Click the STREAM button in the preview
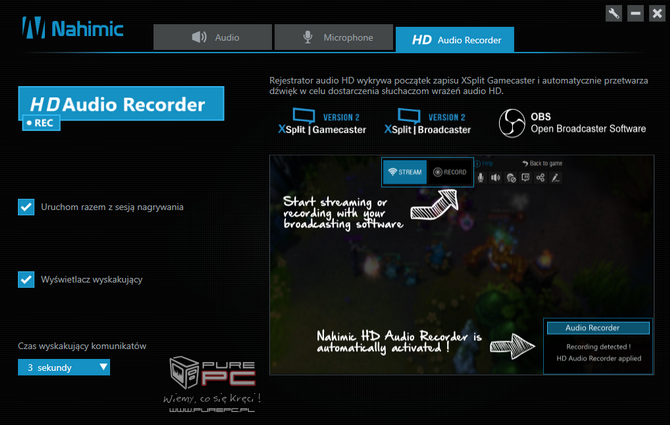 pyautogui.click(x=405, y=172)
